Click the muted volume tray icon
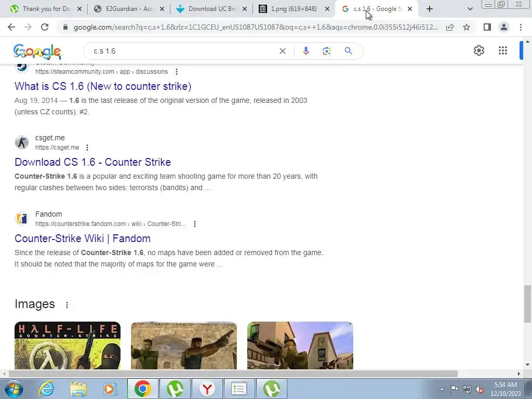This screenshot has width=532, height=399. [480, 389]
